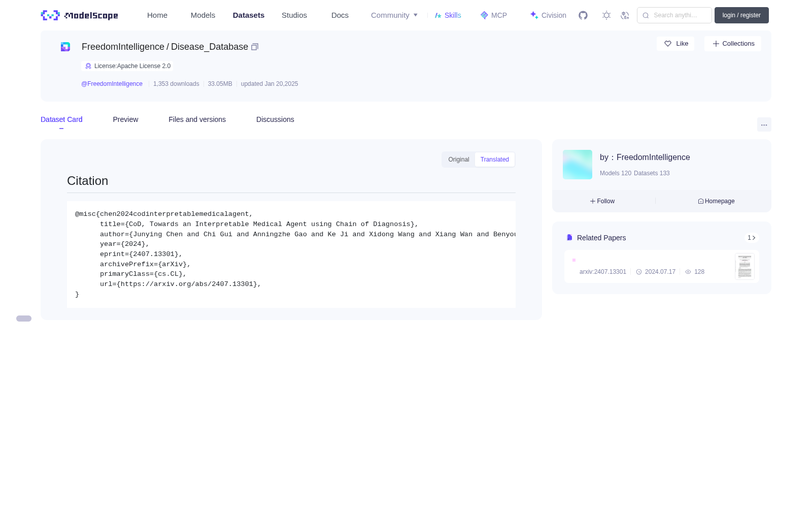Screen dimensions: 812x508
Task: Click the dataset avatar icon beside FreedomIntelligence
Action: [x=65, y=47]
